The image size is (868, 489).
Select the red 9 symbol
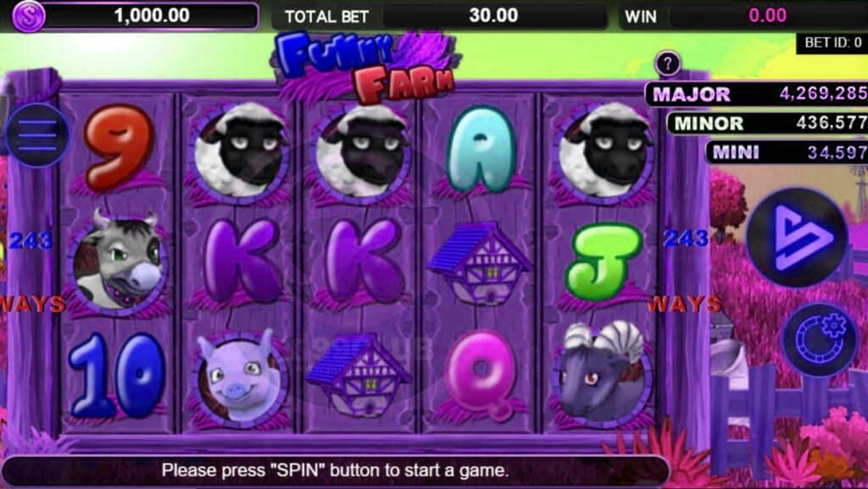click(119, 147)
